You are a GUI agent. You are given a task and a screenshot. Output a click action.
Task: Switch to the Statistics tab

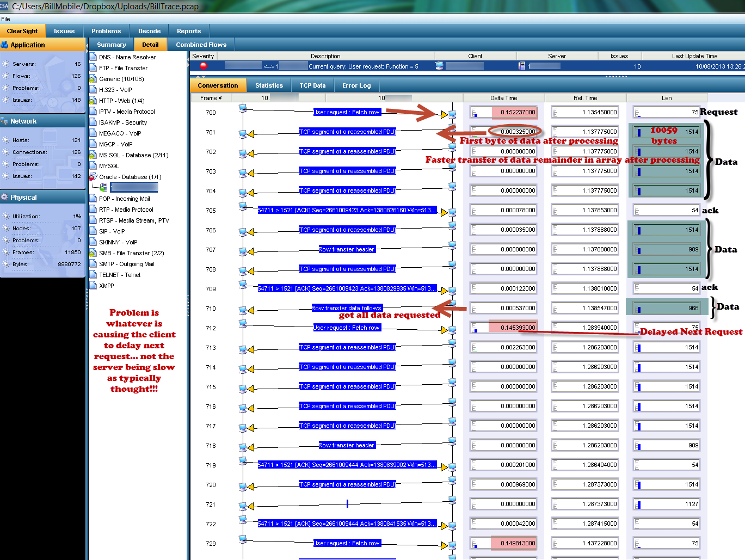pos(269,85)
